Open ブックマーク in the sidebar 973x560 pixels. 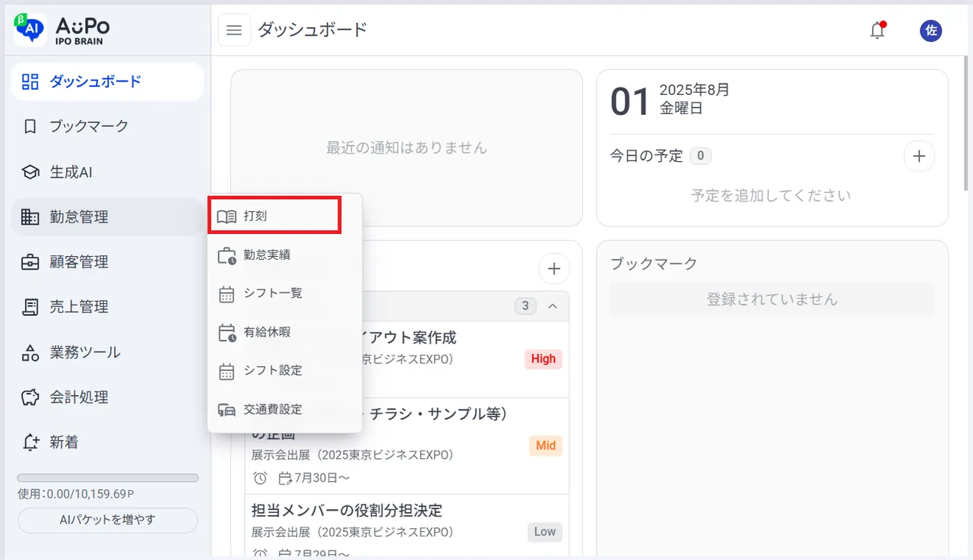107,127
